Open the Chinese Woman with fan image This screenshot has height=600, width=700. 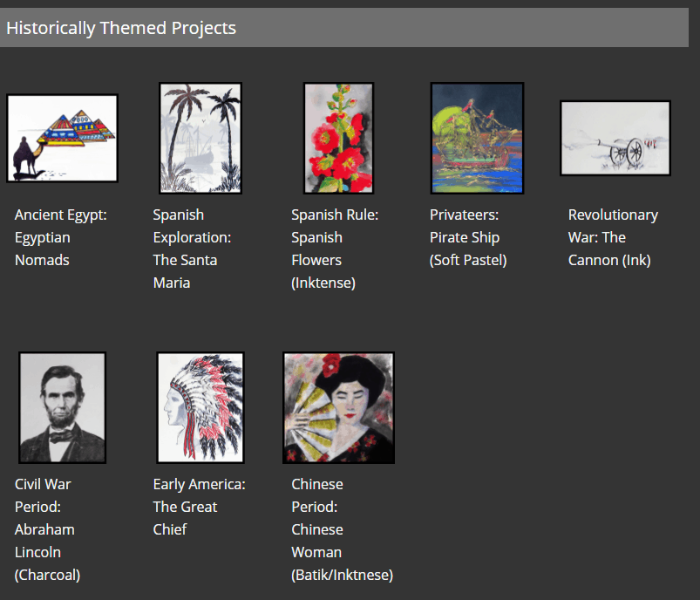pyautogui.click(x=339, y=407)
